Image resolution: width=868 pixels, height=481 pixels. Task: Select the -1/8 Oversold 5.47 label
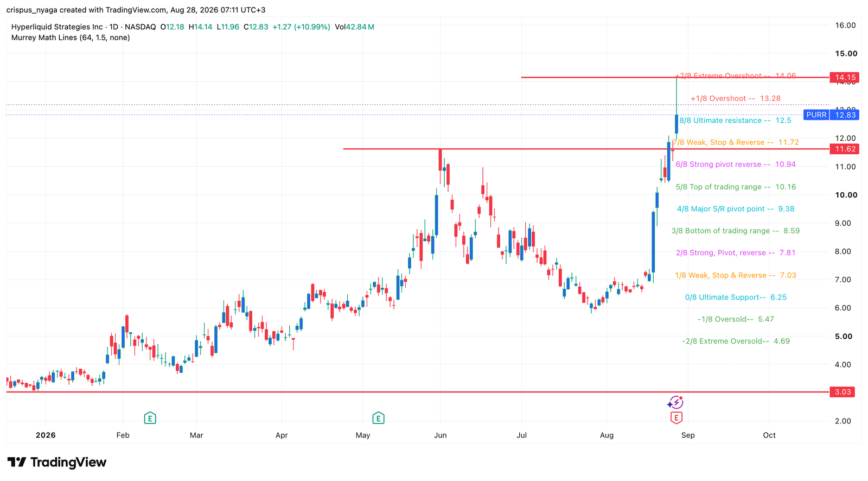736,319
